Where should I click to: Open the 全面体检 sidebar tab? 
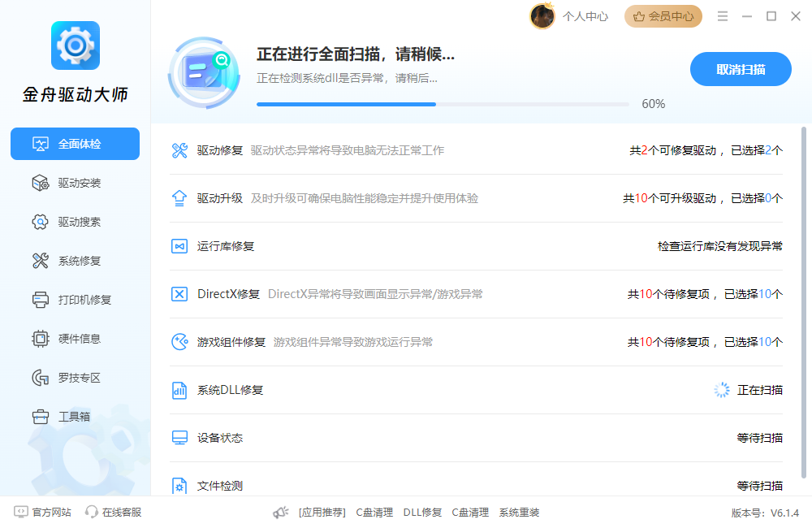pyautogui.click(x=75, y=144)
